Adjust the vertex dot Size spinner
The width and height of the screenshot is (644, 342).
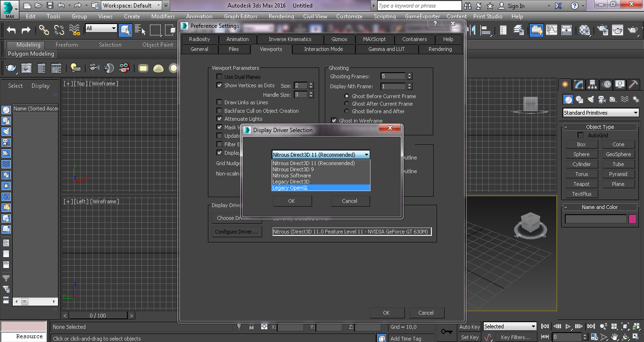point(311,85)
